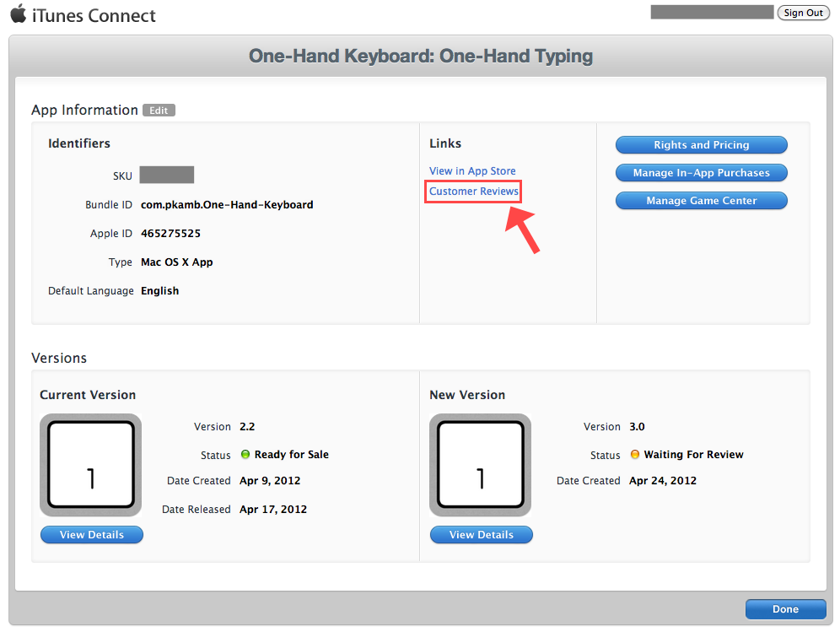Click the Current Version heading
Screen dimensions: 840x632
[88, 395]
